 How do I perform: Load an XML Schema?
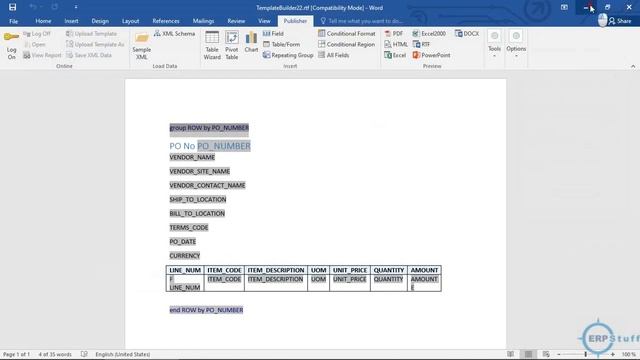point(174,33)
